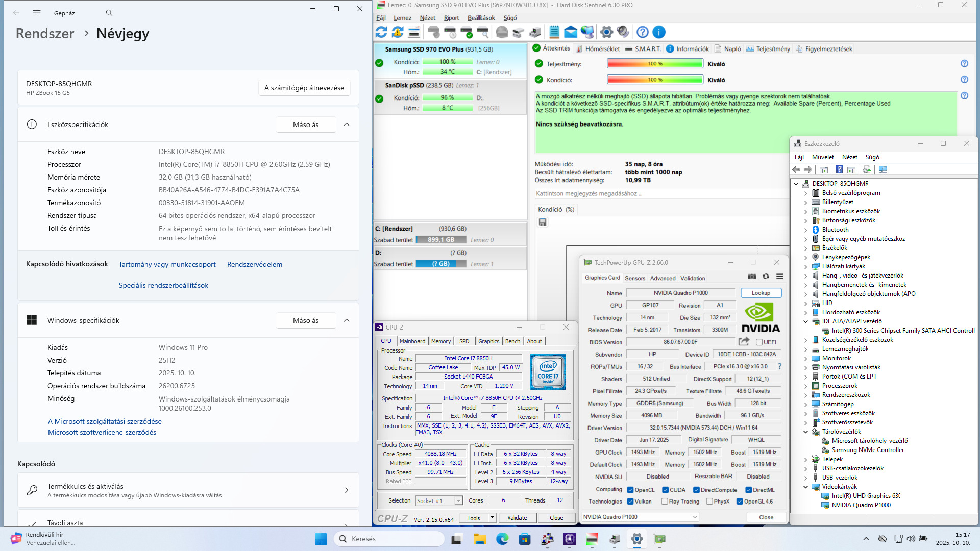This screenshot has height=551, width=980.
Task: Click the Keresés search box on the taskbar
Action: (389, 539)
